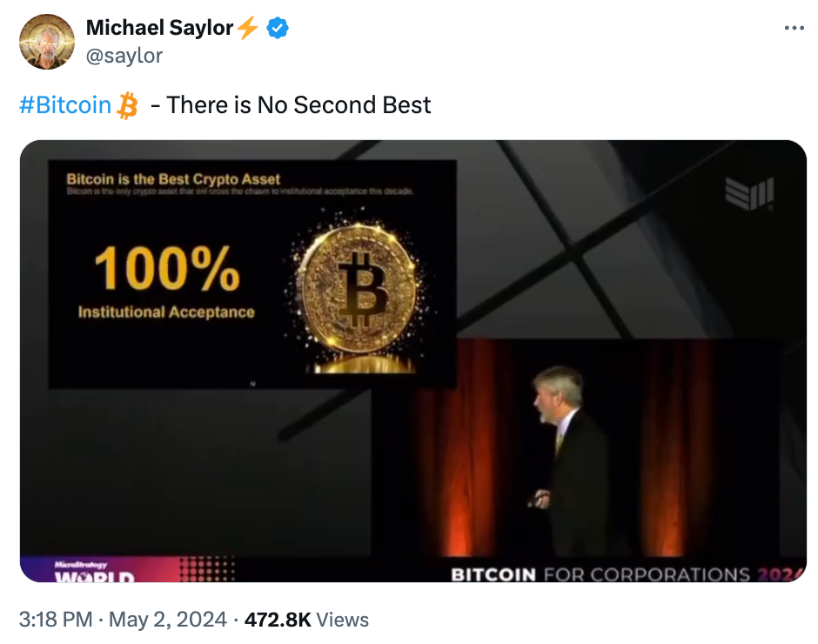Viewport: 818px width, 644px height.
Task: Click the 'Bitcoin is the Best Crypto Asset' slide title
Action: tap(173, 179)
